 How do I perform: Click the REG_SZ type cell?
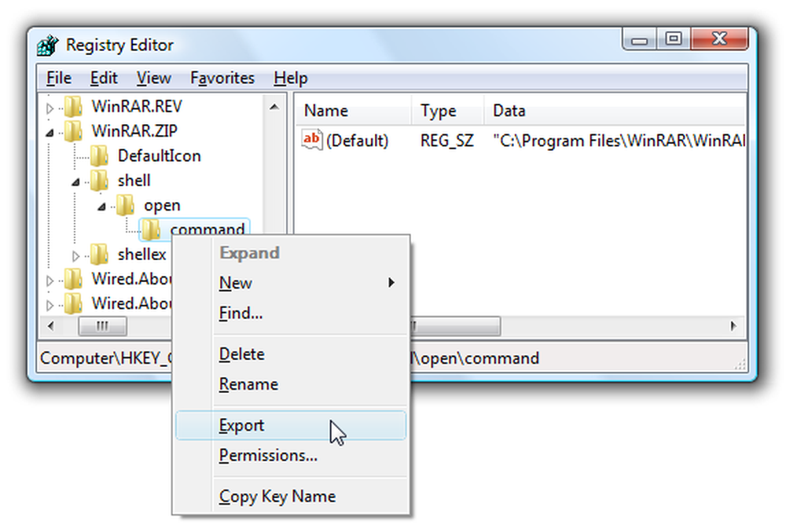[x=446, y=141]
